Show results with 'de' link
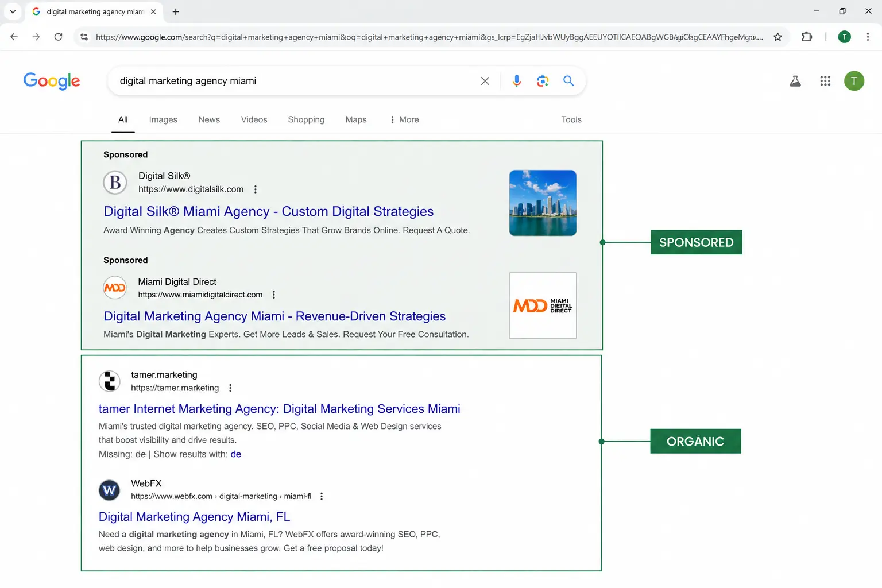Viewport: 882px width, 588px height. [x=236, y=454]
